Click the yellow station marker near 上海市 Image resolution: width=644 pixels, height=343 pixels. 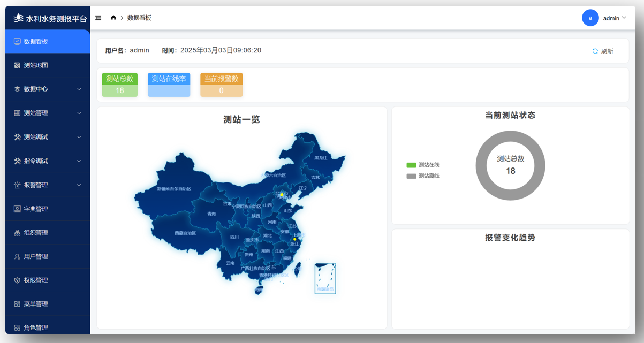295,239
